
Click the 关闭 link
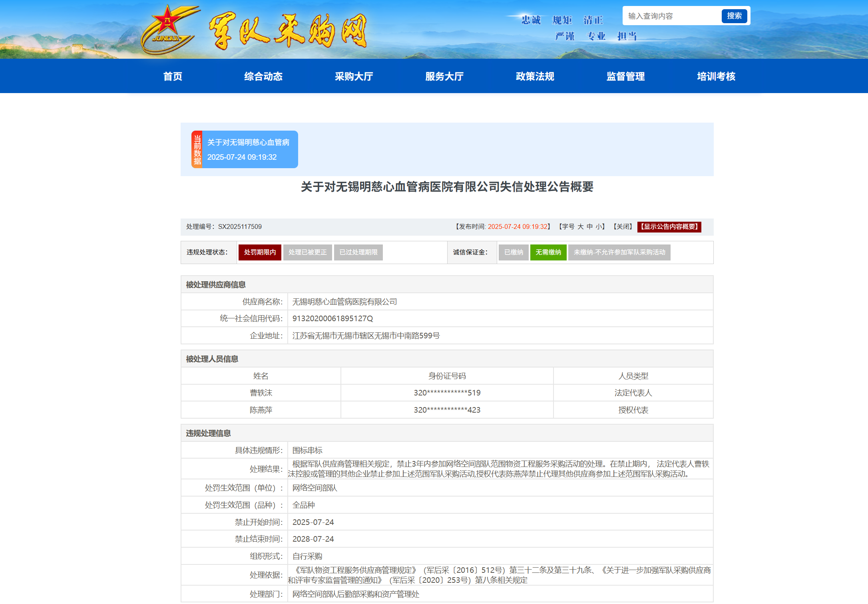(x=622, y=226)
